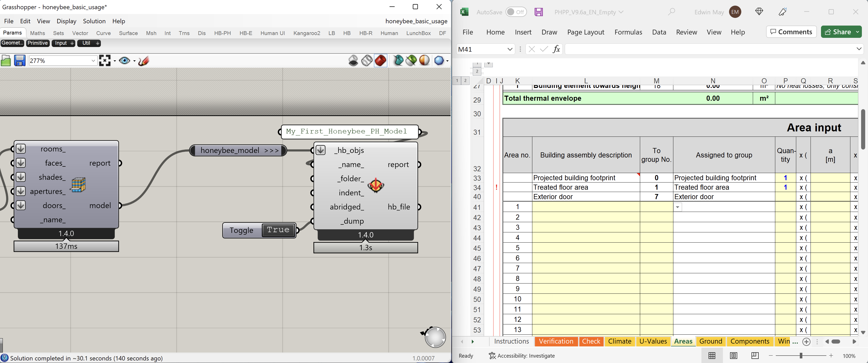Screen dimensions: 868x363
Task: Toggle the Boolean Toggle from True to False
Action: [x=278, y=230]
